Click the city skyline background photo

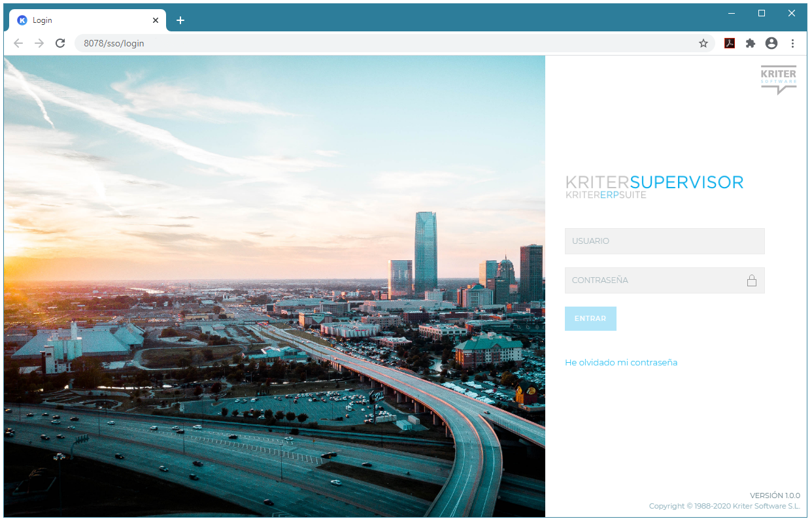tap(275, 286)
